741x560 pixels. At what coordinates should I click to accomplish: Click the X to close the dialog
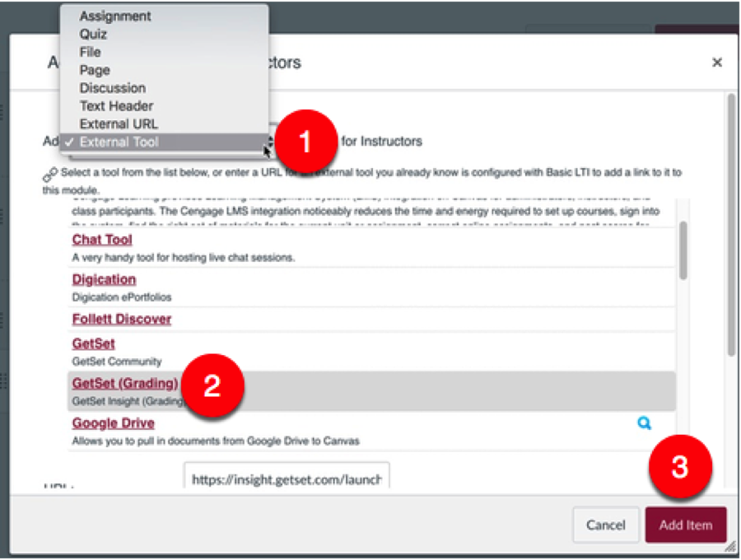tap(718, 61)
